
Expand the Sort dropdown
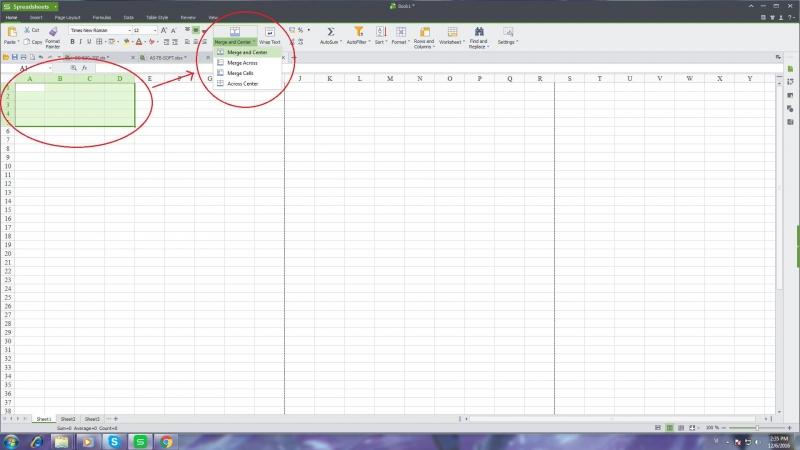tap(380, 42)
